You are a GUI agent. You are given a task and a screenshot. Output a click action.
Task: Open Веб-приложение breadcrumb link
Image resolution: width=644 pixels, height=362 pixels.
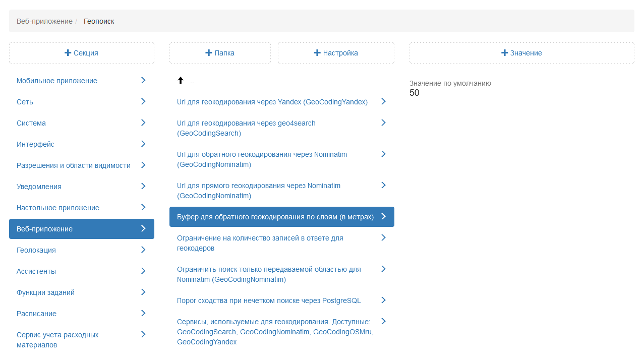[x=44, y=21]
